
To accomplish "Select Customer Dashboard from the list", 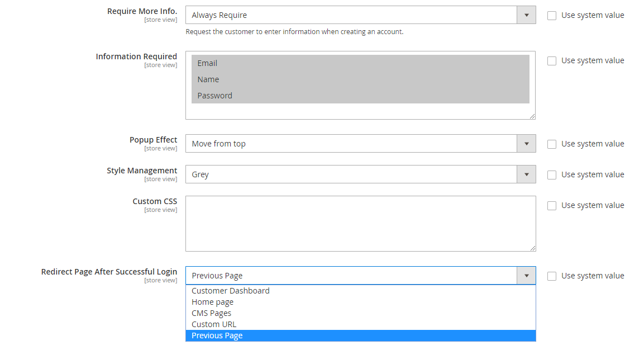I will pyautogui.click(x=231, y=291).
